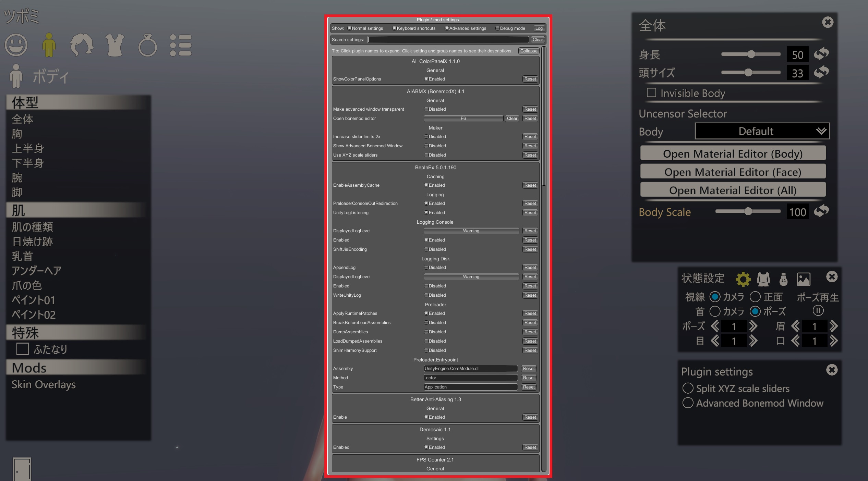The width and height of the screenshot is (868, 481).
Task: Select the clothing state icon in 状態設定
Action: (763, 279)
